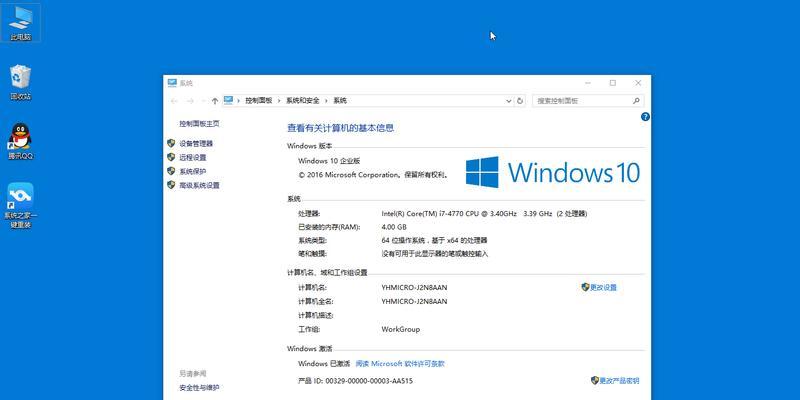800x400 pixels.
Task: Open 系统保护 from the sidebar
Action: (193, 171)
